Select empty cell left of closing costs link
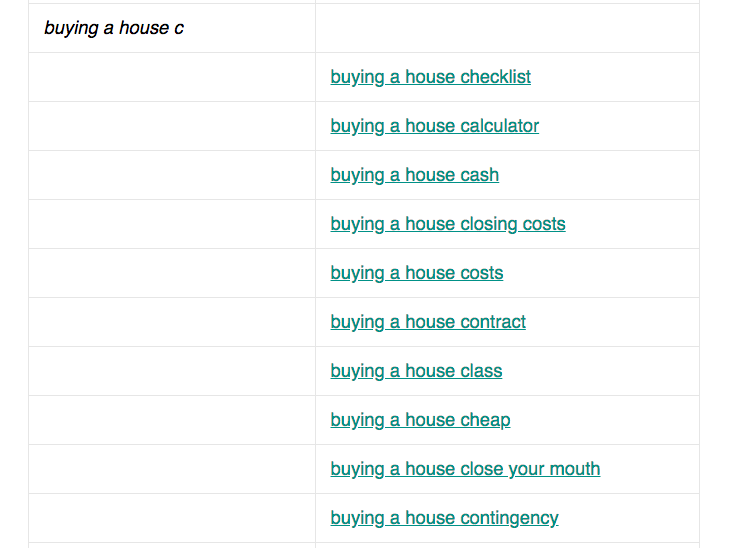The height and width of the screenshot is (548, 730). (172, 224)
